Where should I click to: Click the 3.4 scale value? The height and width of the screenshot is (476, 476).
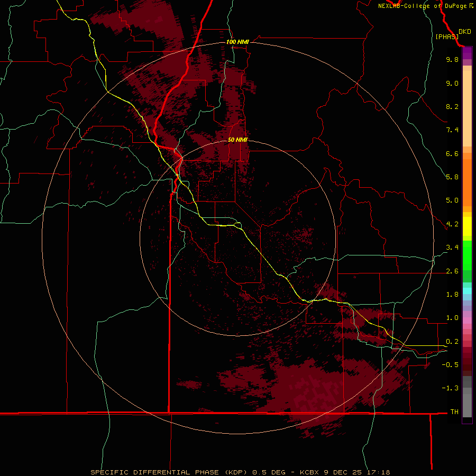click(452, 248)
